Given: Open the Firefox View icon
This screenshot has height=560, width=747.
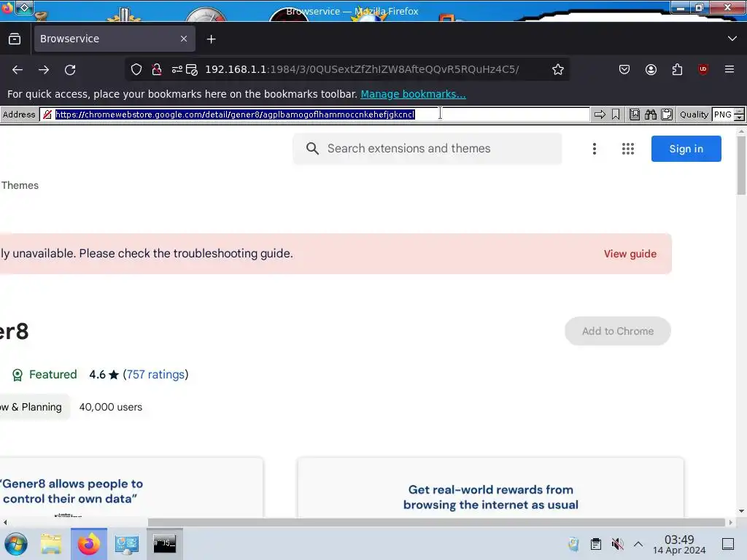Looking at the screenshot, I should point(15,39).
